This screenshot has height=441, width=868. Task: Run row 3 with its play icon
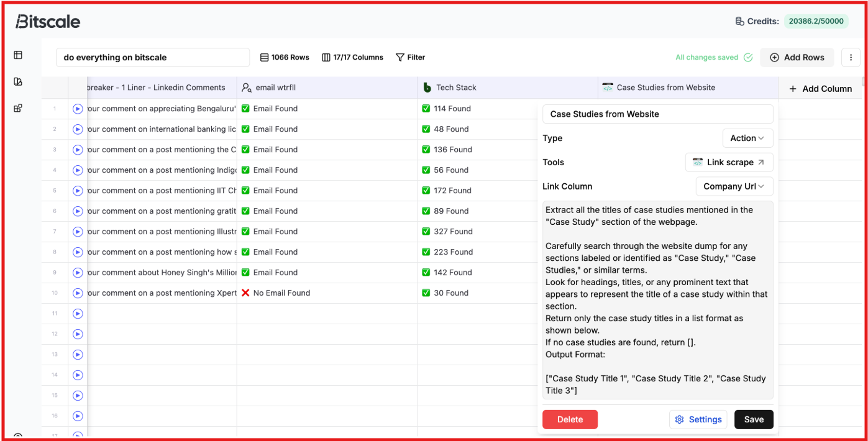tap(78, 150)
